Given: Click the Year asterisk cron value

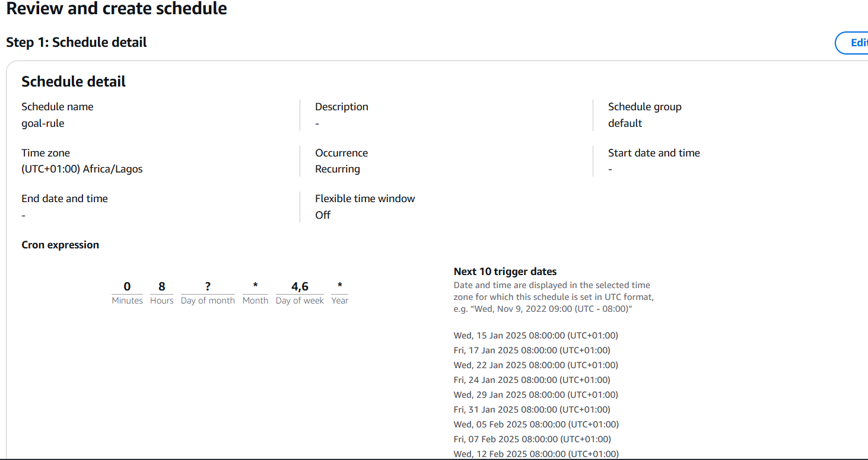Looking at the screenshot, I should click(339, 286).
